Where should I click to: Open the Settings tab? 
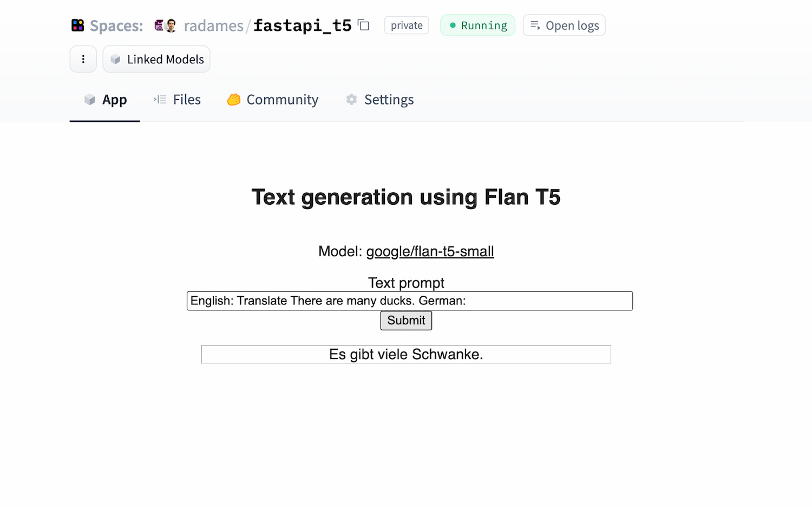[x=380, y=100]
